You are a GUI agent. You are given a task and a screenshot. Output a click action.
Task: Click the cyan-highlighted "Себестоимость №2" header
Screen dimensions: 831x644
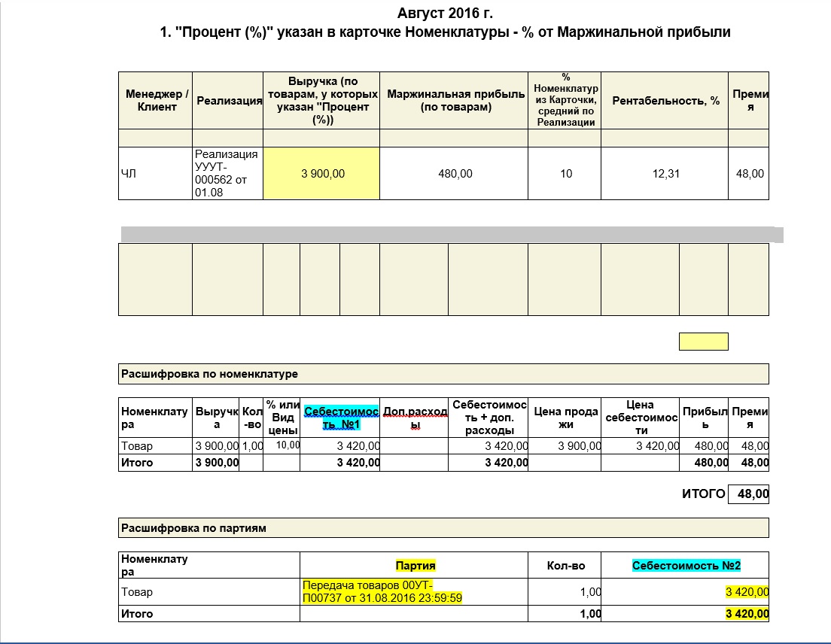[686, 565]
